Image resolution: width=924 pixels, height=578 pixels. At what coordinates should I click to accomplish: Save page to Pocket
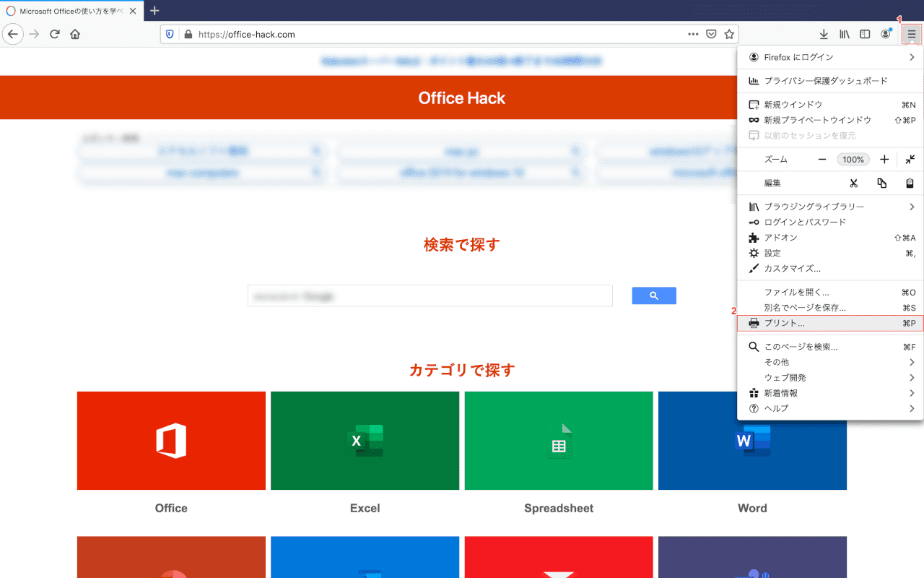point(711,34)
